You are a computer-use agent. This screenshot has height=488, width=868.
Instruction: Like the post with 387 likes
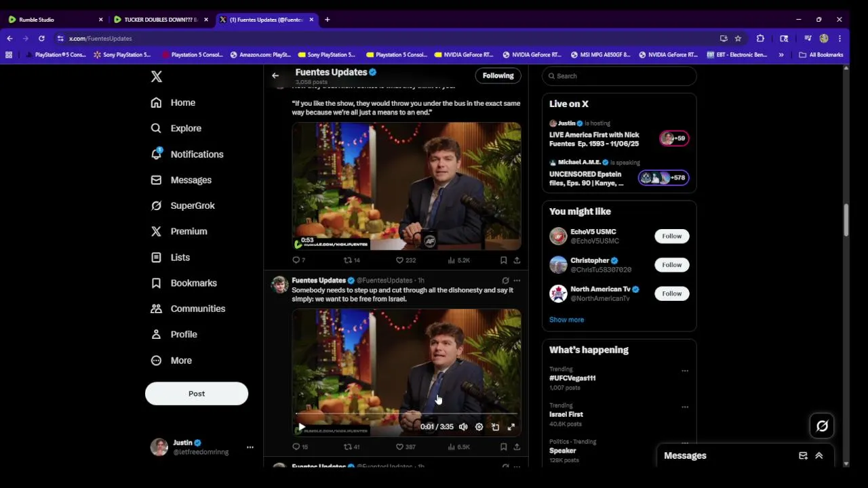click(x=406, y=447)
